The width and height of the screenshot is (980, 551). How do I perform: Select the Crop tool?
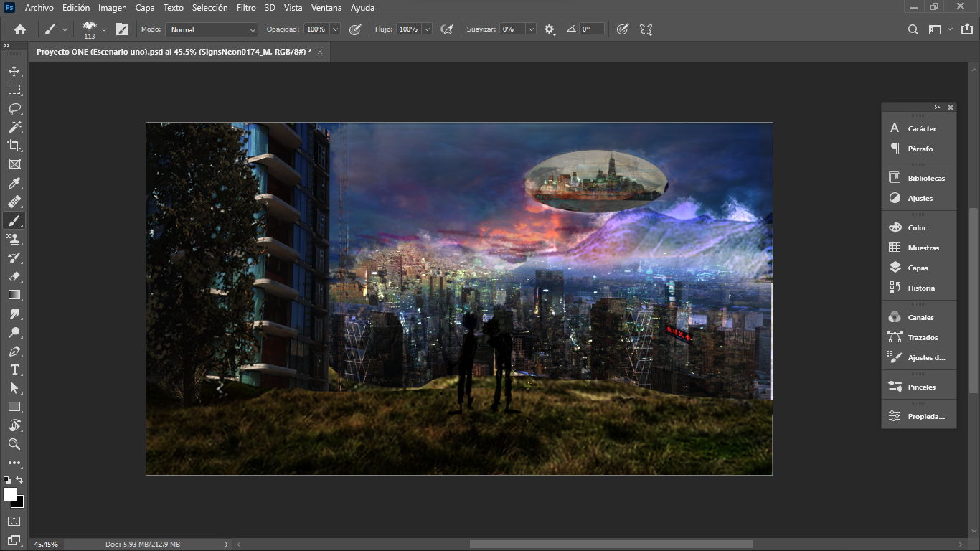tap(14, 146)
